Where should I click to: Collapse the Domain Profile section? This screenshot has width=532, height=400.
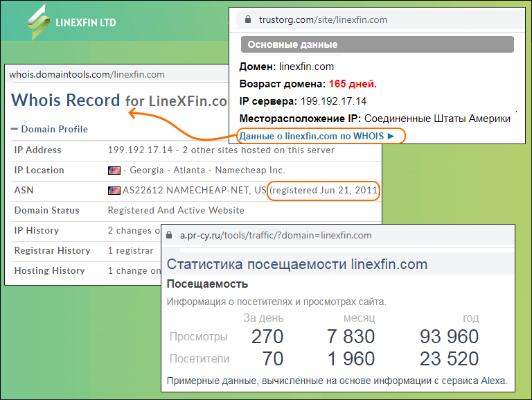point(15,130)
